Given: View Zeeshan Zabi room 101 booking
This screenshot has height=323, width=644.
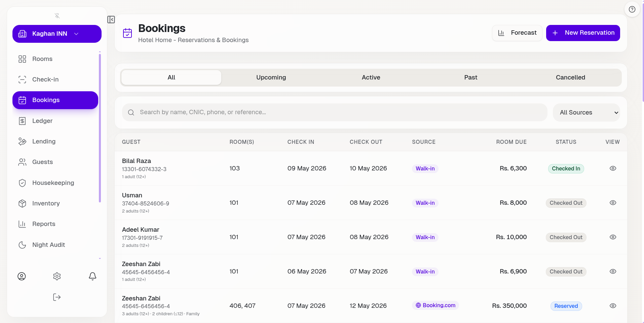Looking at the screenshot, I should pos(613,271).
